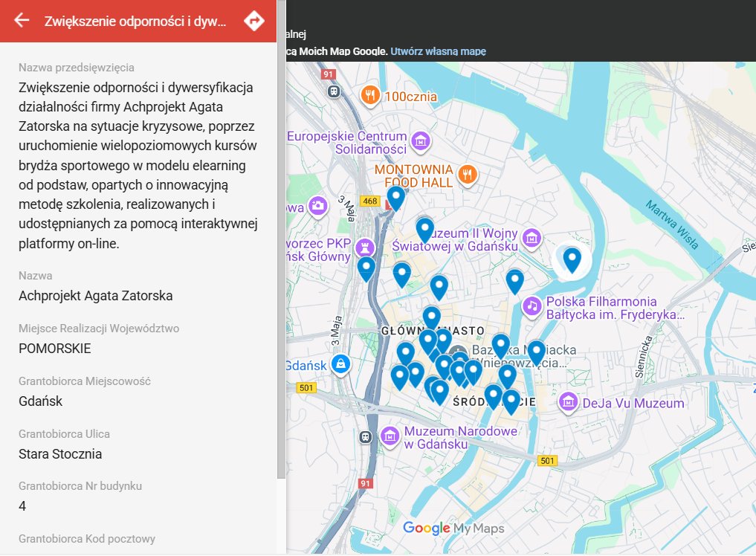This screenshot has width=756, height=556.
Task: Click the train station icon left of Muzeum Narodowe
Action: 366,437
